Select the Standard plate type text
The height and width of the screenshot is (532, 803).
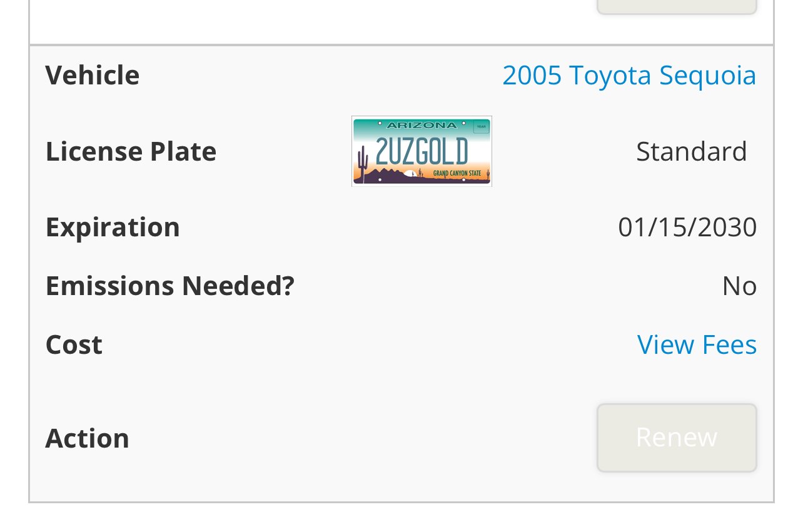tap(691, 151)
